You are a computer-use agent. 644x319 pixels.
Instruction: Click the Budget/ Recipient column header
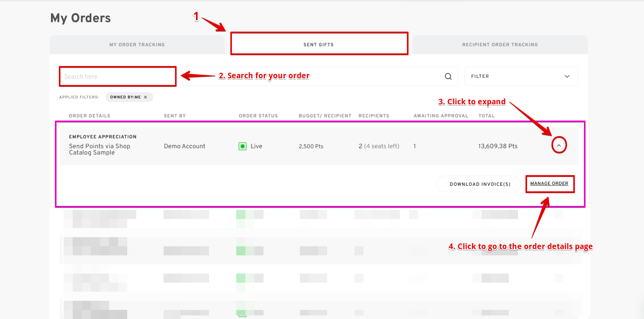click(x=325, y=116)
